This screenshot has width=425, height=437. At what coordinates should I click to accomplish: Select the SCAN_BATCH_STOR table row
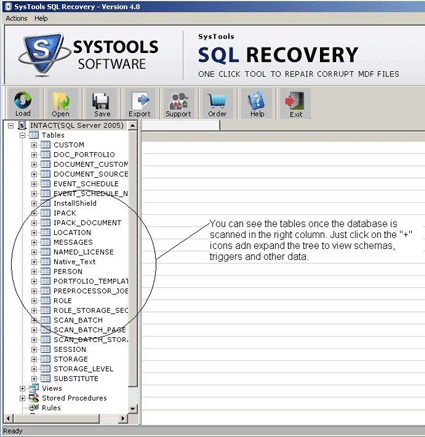91,339
